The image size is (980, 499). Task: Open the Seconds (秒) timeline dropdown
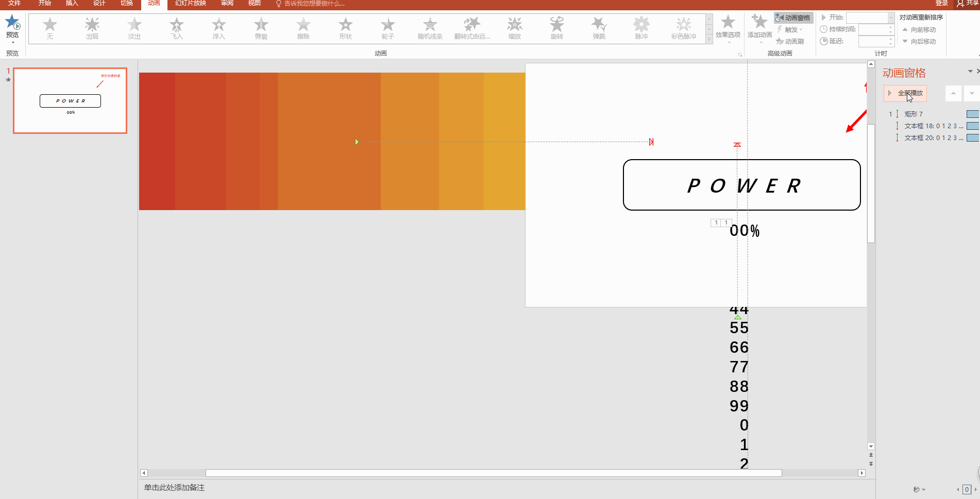[919, 489]
